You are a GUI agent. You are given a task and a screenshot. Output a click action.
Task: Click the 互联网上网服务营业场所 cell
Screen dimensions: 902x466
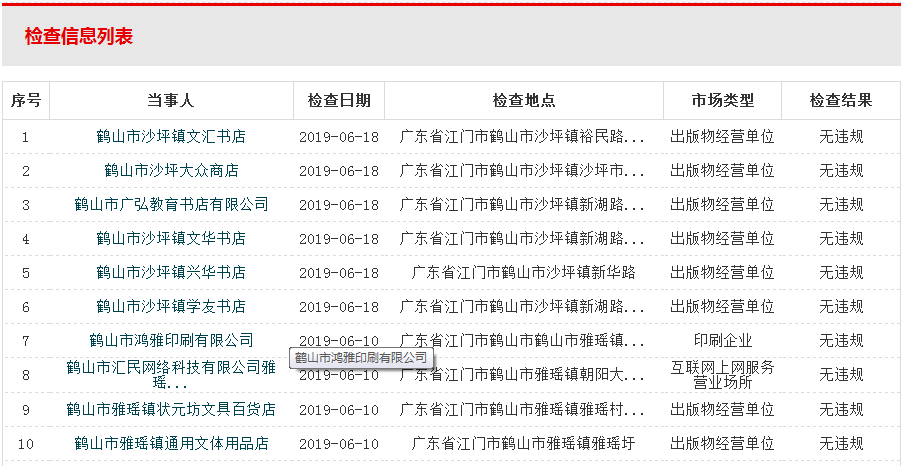(722, 375)
